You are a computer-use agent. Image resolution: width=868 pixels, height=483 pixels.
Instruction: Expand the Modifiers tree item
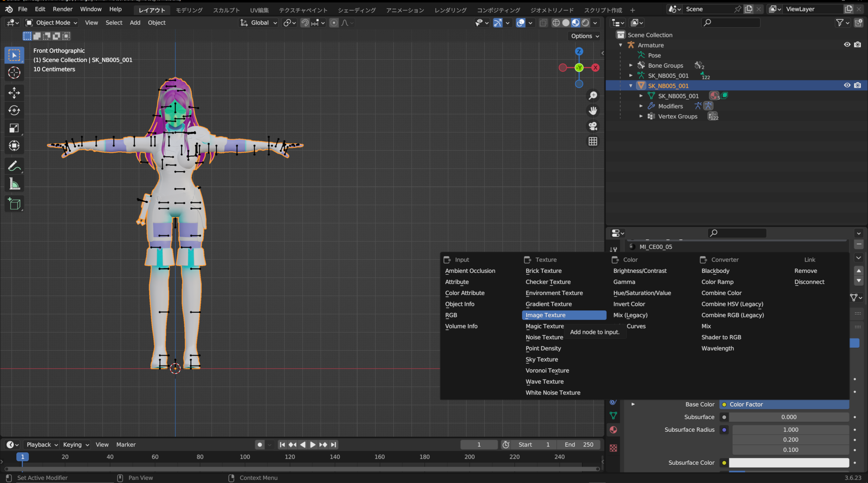point(641,106)
